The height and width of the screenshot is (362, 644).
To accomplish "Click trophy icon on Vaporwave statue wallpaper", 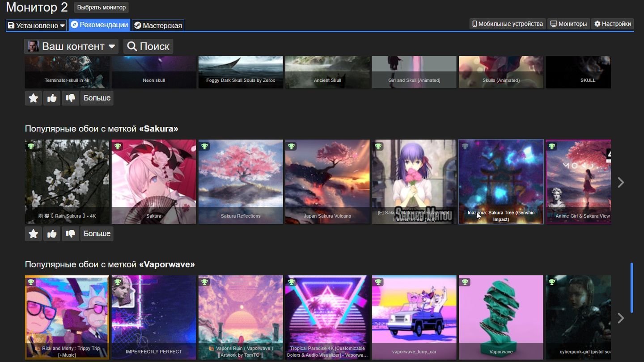I will (465, 282).
